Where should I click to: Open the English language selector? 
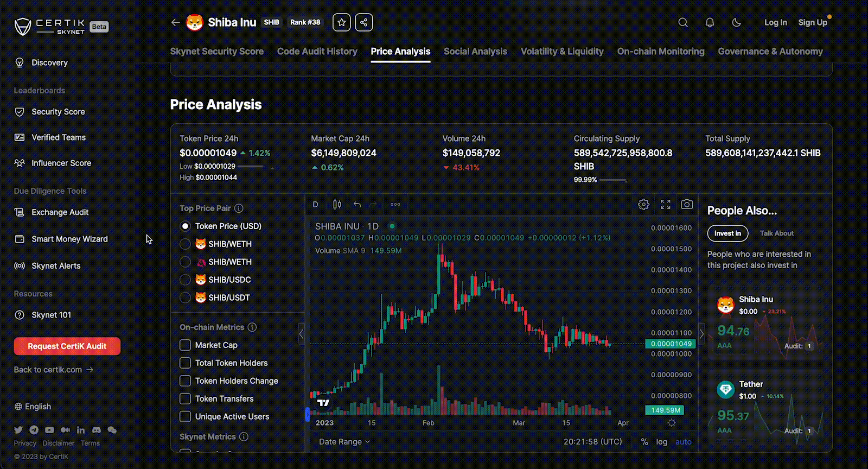click(x=33, y=407)
